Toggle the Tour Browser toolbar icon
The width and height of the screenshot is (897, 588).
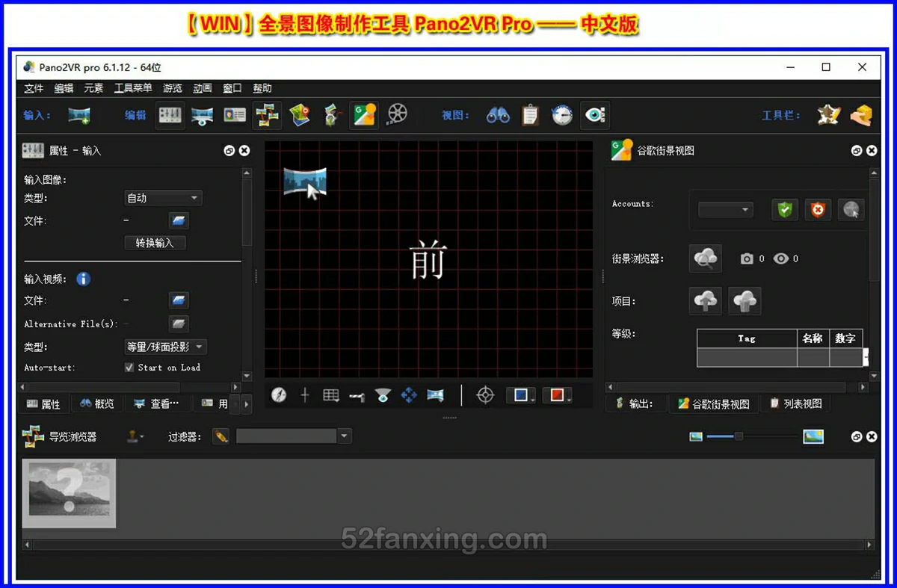pyautogui.click(x=267, y=116)
